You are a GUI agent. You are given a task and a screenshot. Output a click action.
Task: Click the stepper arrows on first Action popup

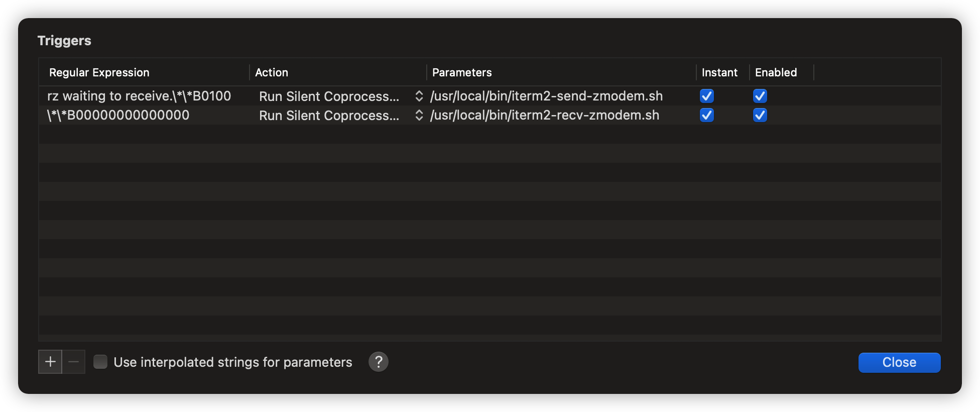coord(419,96)
